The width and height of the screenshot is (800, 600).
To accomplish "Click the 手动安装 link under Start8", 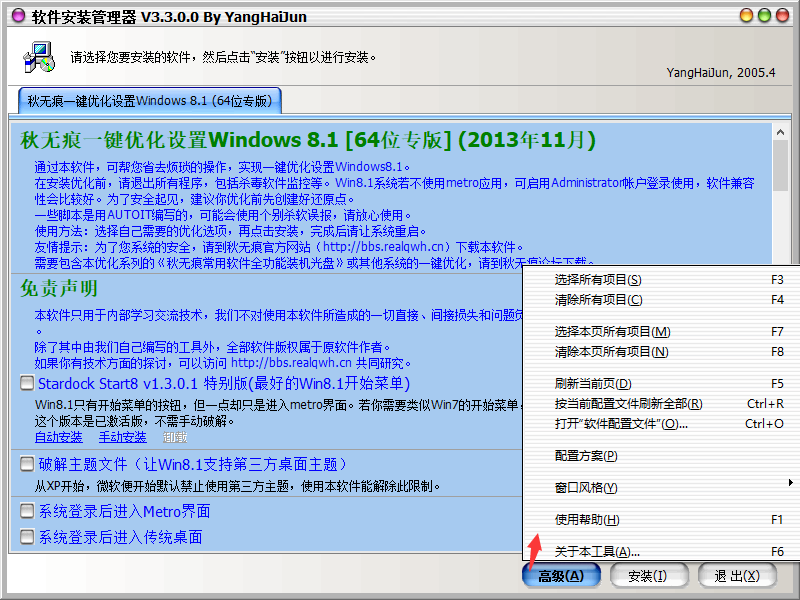I will coord(122,437).
